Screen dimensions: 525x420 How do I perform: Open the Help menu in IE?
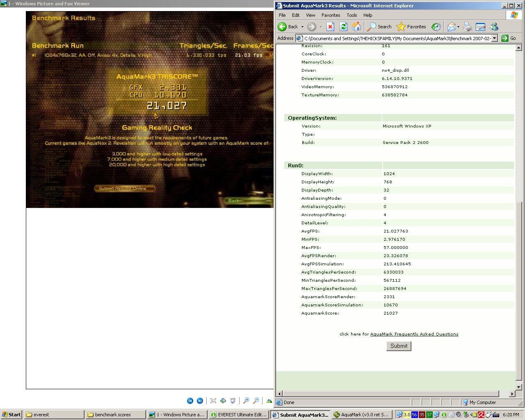click(x=367, y=15)
